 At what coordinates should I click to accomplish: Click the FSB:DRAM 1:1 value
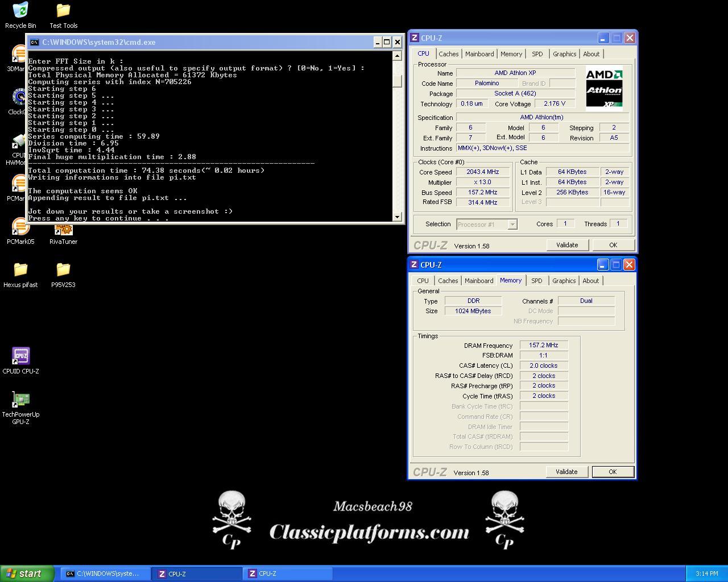(544, 356)
